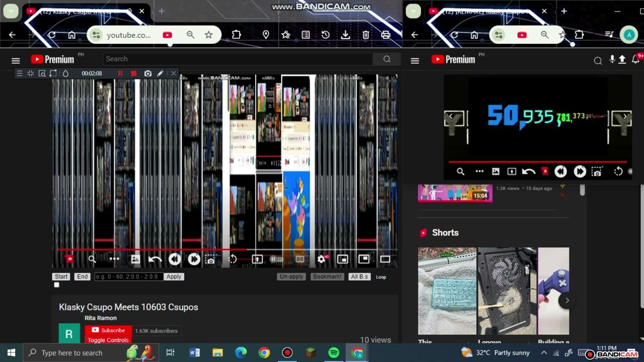Click the Start button below video
Image resolution: width=644 pixels, height=362 pixels.
[x=61, y=277]
